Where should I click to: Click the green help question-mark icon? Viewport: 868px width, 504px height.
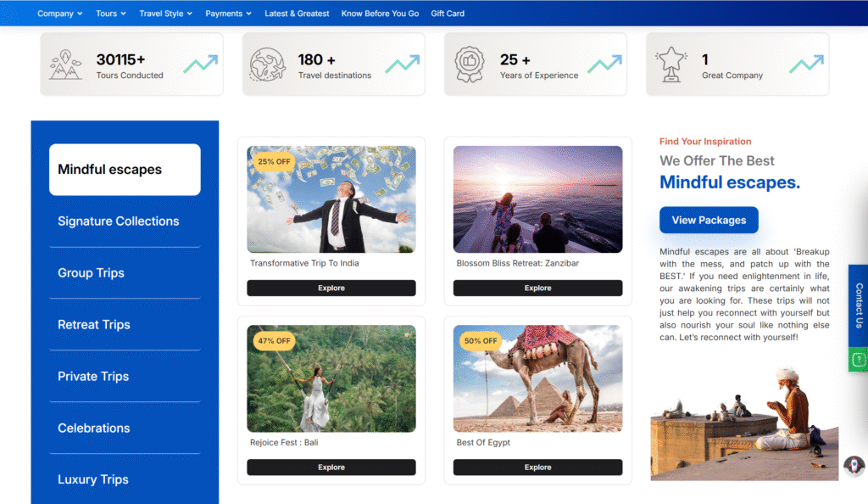(x=858, y=360)
